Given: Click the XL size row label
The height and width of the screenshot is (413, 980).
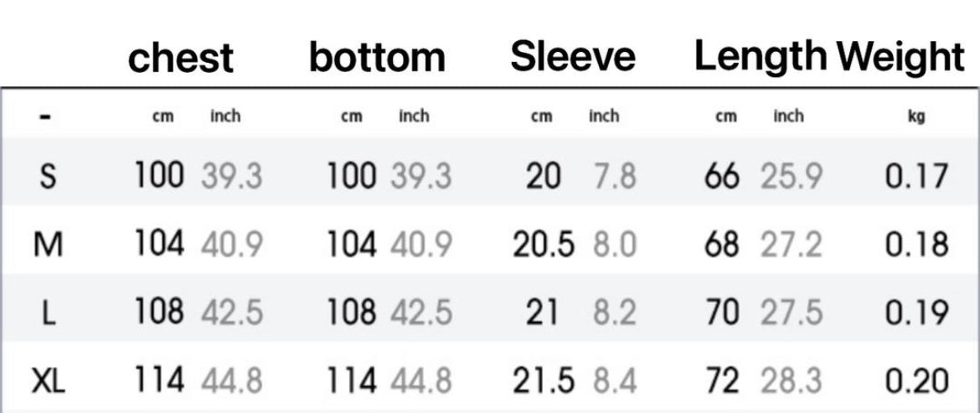Looking at the screenshot, I should [x=48, y=382].
